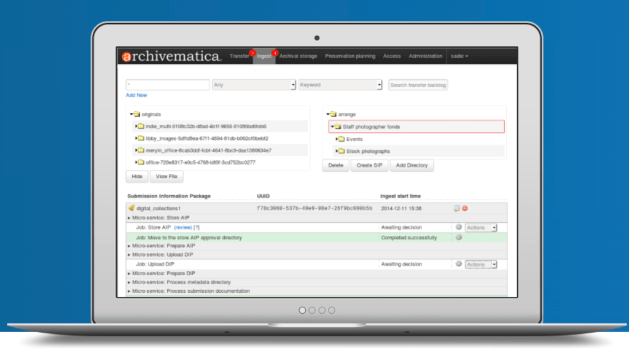Expand Micro-service: Prepare AIP row
This screenshot has width=629, height=364.
point(129,246)
